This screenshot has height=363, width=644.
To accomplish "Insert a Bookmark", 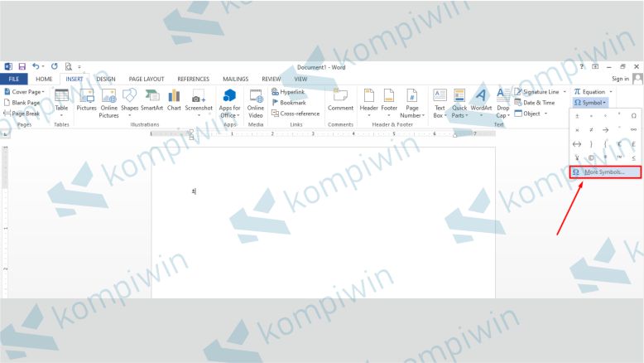I will [289, 103].
